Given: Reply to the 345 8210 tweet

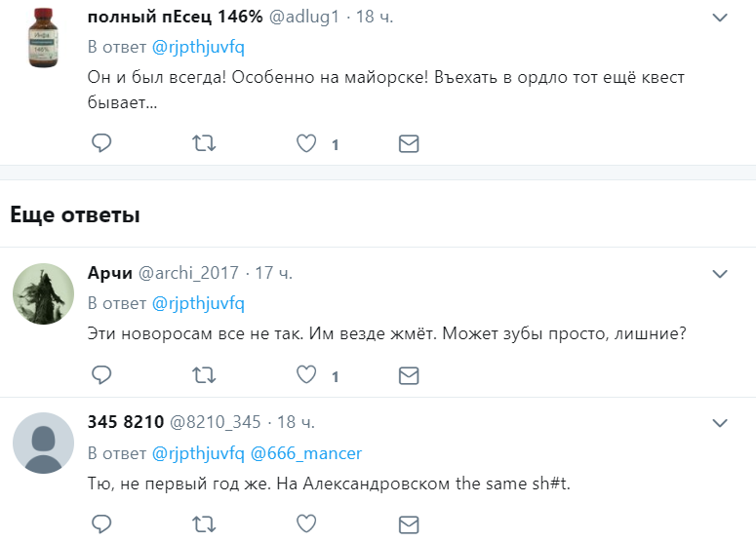Looking at the screenshot, I should click(101, 524).
